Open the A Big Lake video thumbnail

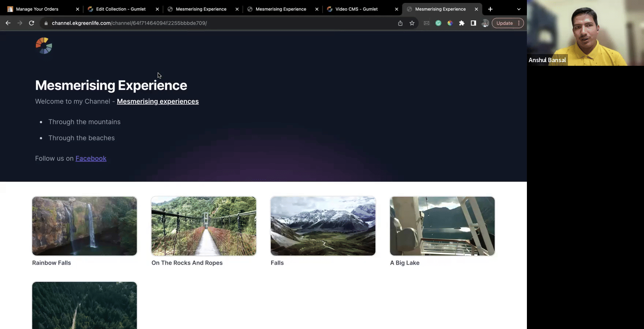(442, 226)
